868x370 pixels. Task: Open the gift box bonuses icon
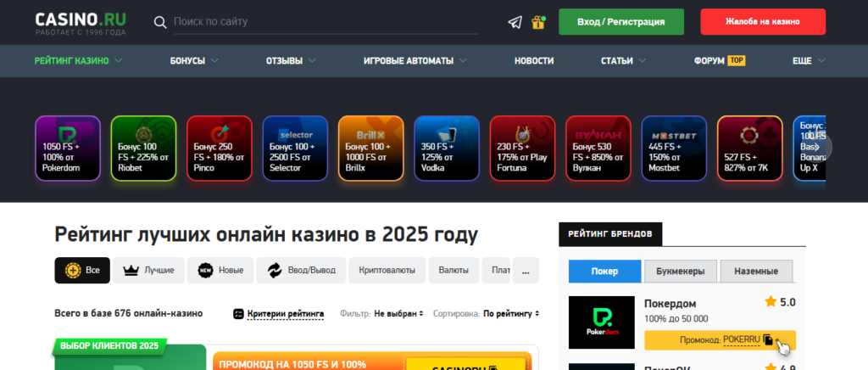[x=538, y=22]
